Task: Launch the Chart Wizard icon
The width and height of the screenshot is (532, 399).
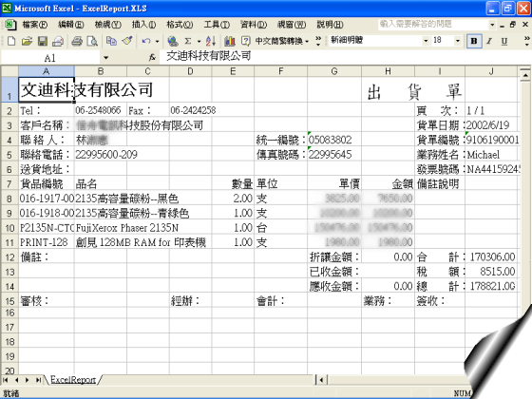Action: [230, 41]
